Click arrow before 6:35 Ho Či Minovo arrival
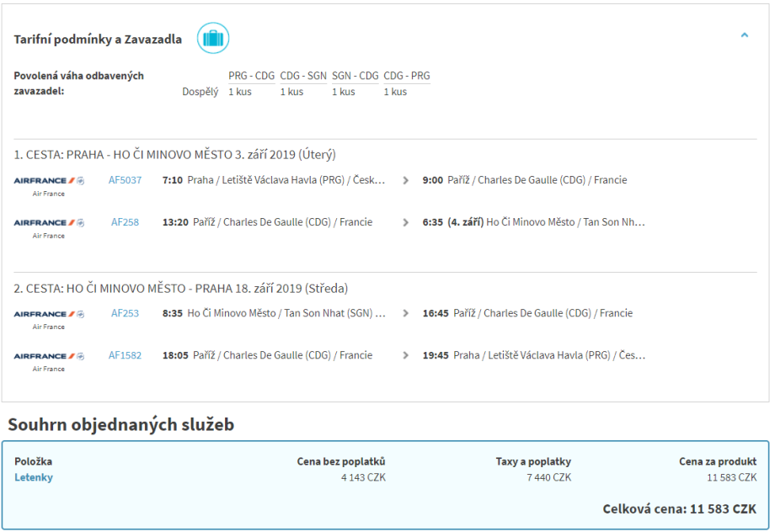This screenshot has width=775, height=532. (x=406, y=222)
